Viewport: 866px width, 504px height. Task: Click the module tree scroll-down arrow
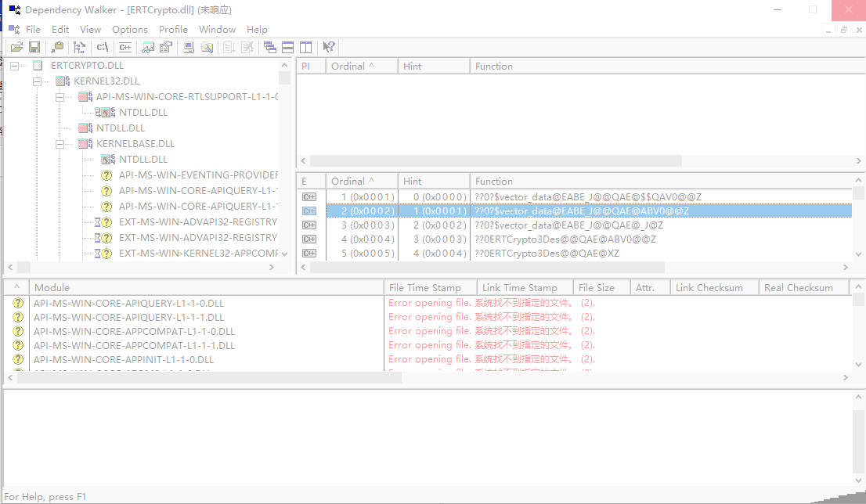(x=284, y=254)
